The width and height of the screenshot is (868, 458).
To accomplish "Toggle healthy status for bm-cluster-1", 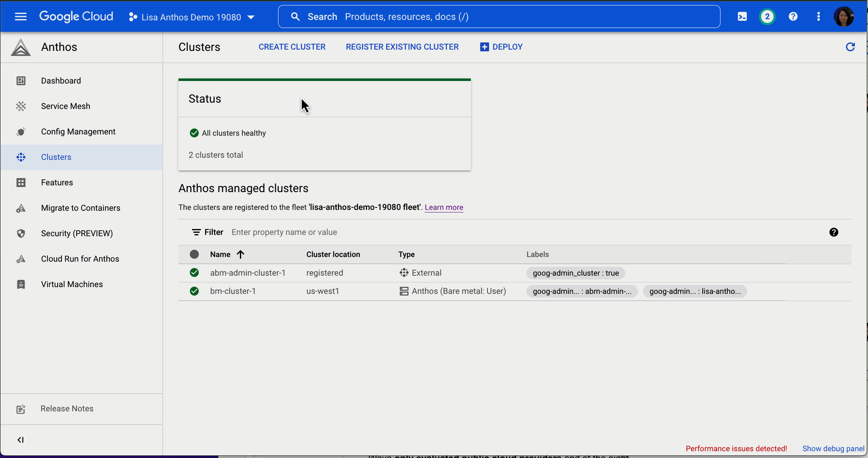I will [195, 291].
